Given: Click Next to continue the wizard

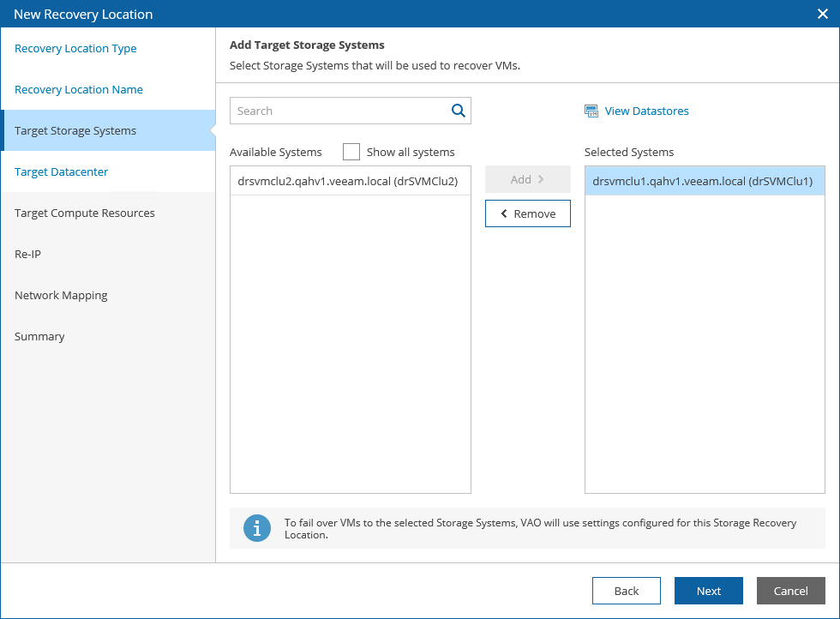Looking at the screenshot, I should (x=709, y=591).
